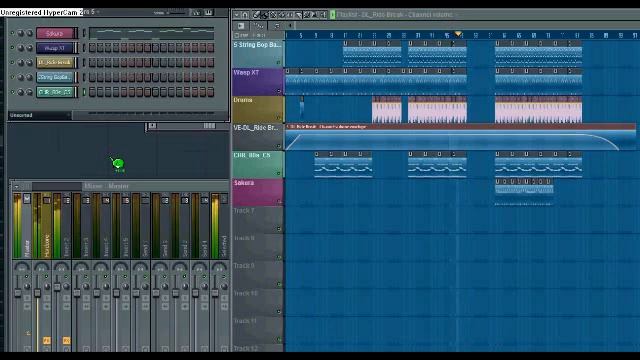Open the mixer options menu arrow
Screen dimensions: 640x360
(16, 187)
